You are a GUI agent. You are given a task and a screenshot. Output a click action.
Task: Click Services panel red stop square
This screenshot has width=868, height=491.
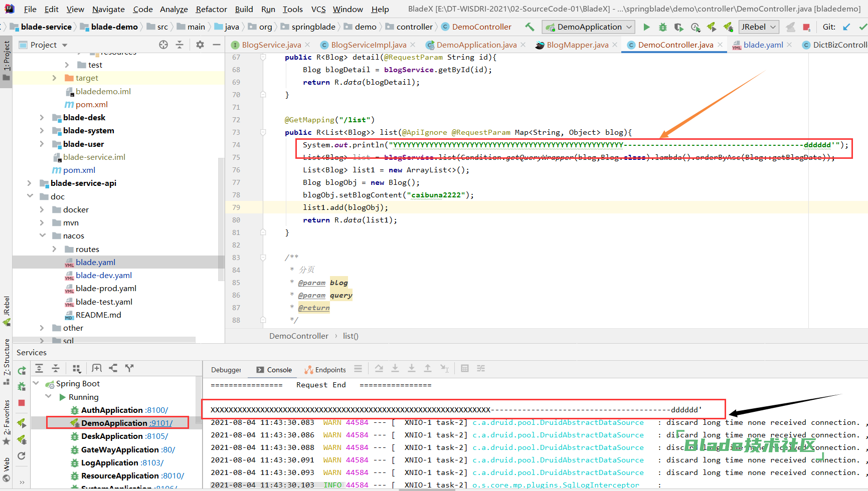tap(22, 403)
